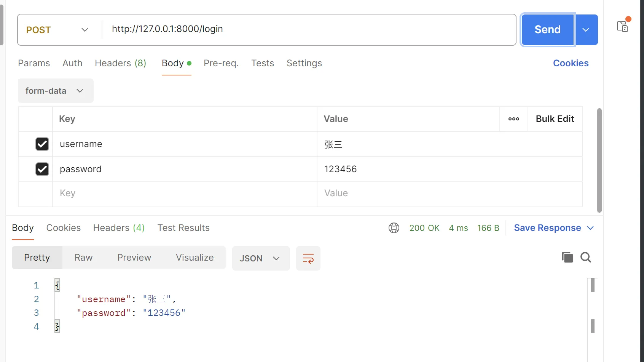Click Bulk Edit
Viewport: 644px width, 362px height.
[555, 119]
